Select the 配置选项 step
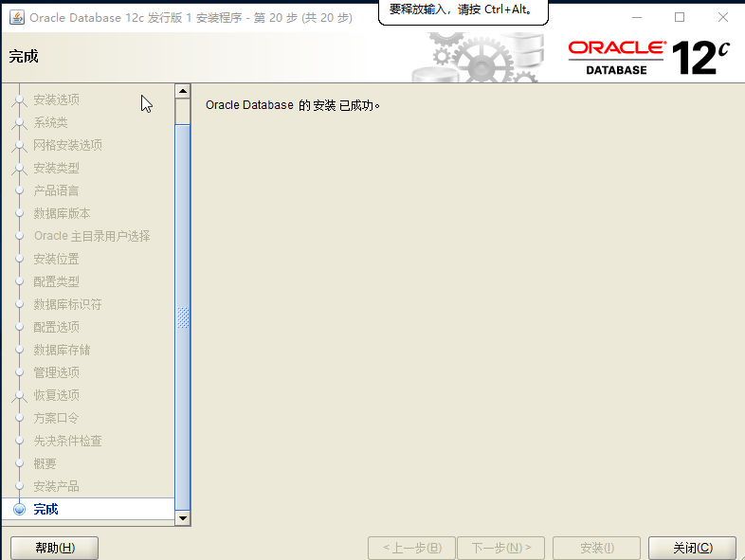 [56, 327]
